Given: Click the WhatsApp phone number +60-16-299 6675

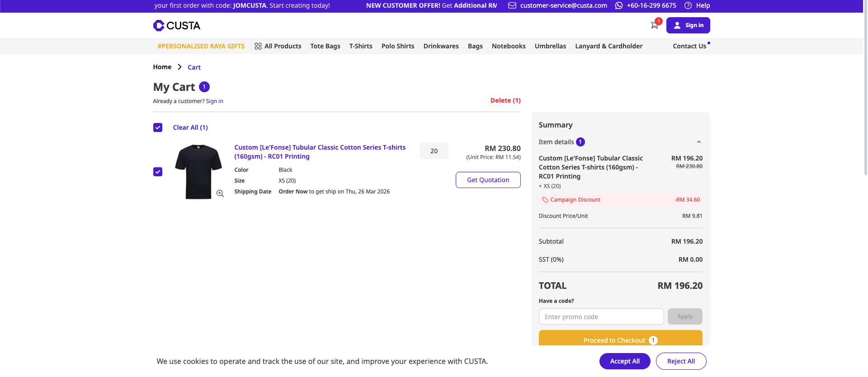Looking at the screenshot, I should coord(651,5).
